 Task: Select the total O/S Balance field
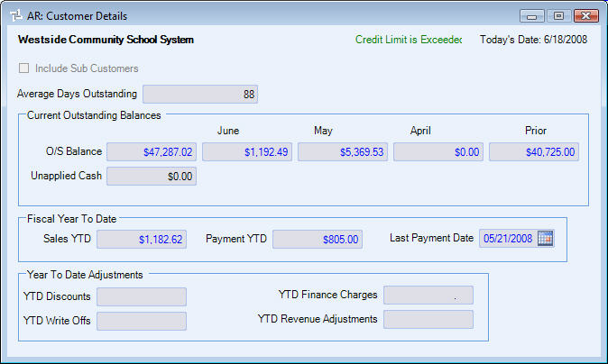[x=152, y=152]
